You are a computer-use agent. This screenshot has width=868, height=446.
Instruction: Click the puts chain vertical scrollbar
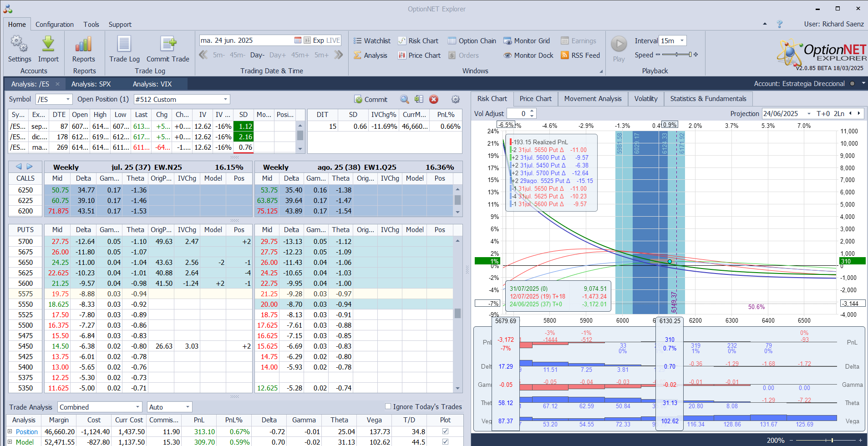coord(457,314)
